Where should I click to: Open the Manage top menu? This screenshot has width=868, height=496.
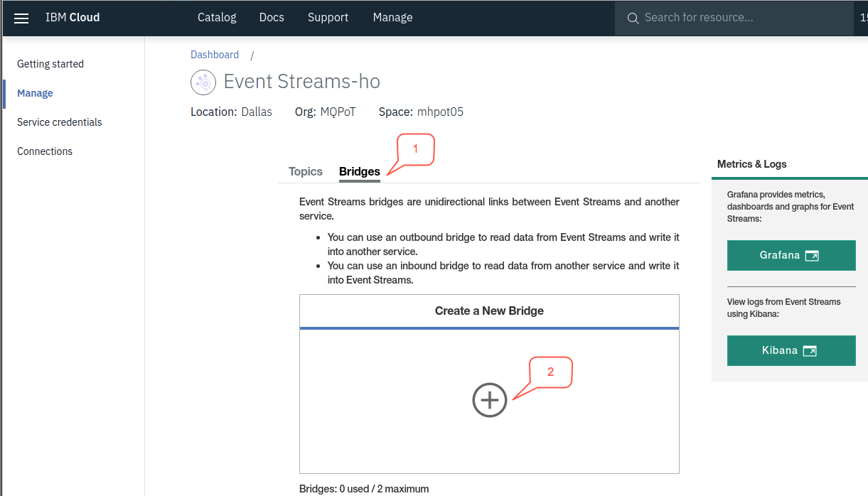click(392, 17)
